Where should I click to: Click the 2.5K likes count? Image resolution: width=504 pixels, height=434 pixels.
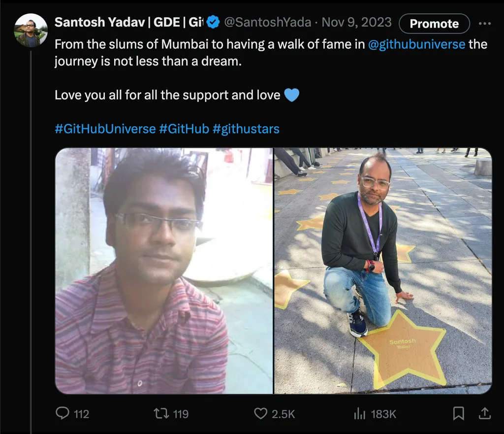pyautogui.click(x=283, y=414)
